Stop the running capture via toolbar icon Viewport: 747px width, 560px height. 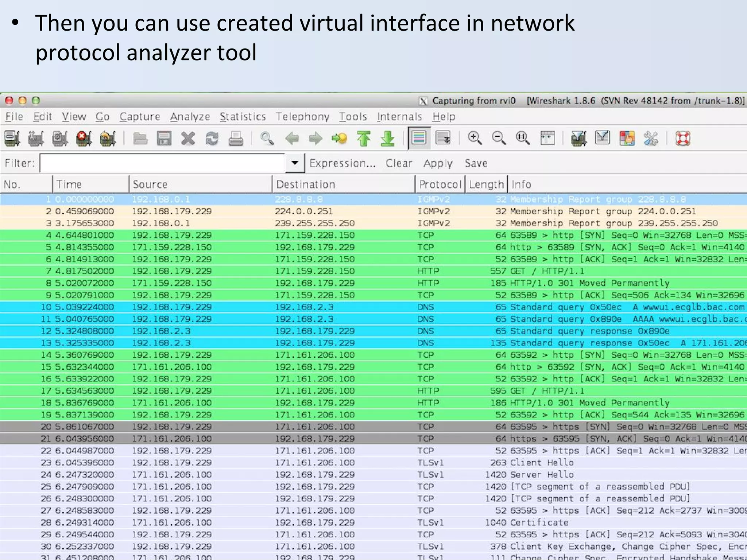click(84, 139)
